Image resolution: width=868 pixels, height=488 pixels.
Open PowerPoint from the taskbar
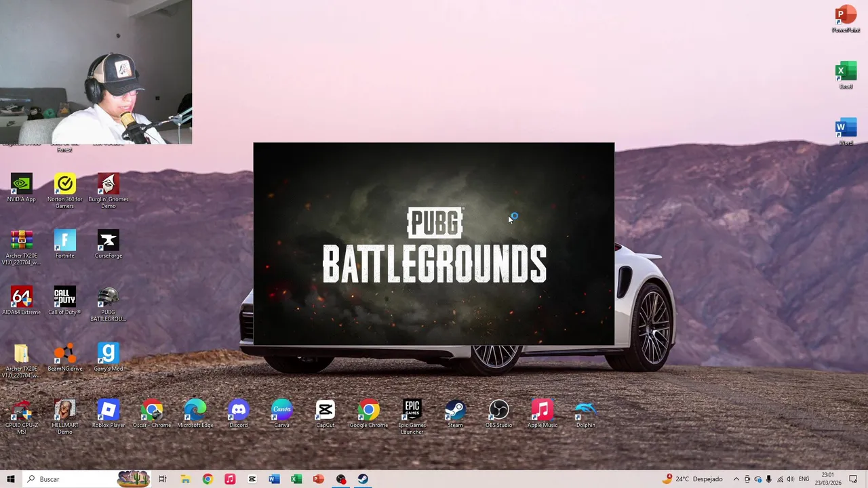319,479
